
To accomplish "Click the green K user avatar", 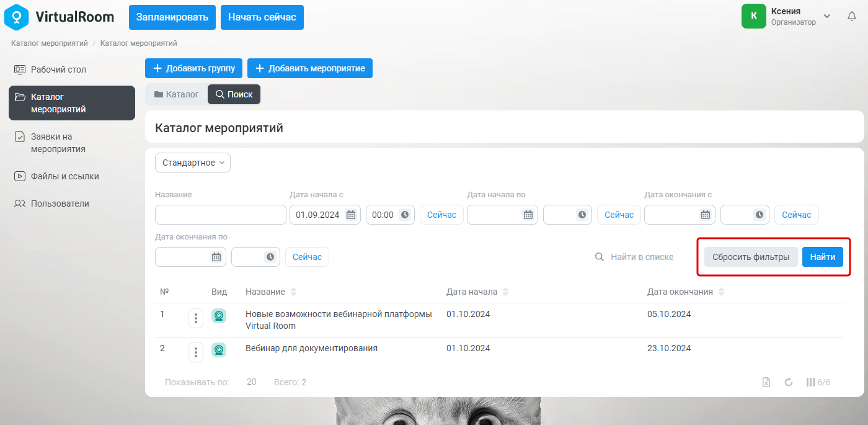I will (754, 16).
